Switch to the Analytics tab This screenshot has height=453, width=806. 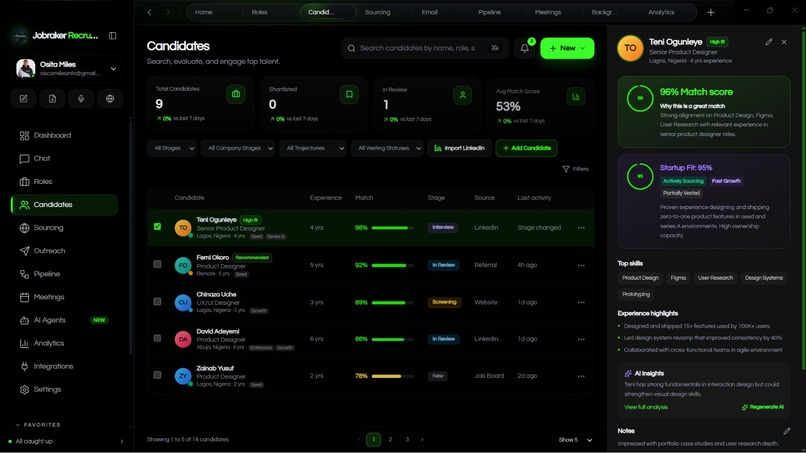click(x=661, y=12)
